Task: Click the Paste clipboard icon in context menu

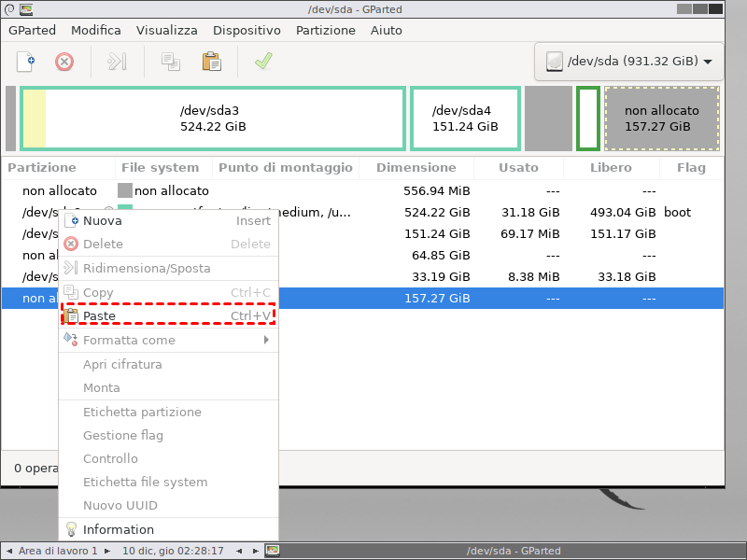Action: tap(71, 315)
